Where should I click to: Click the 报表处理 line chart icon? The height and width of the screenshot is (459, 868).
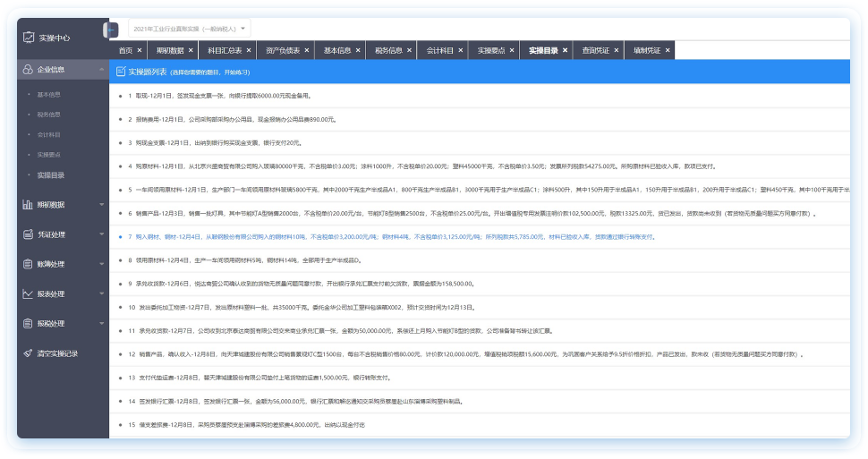click(x=28, y=294)
